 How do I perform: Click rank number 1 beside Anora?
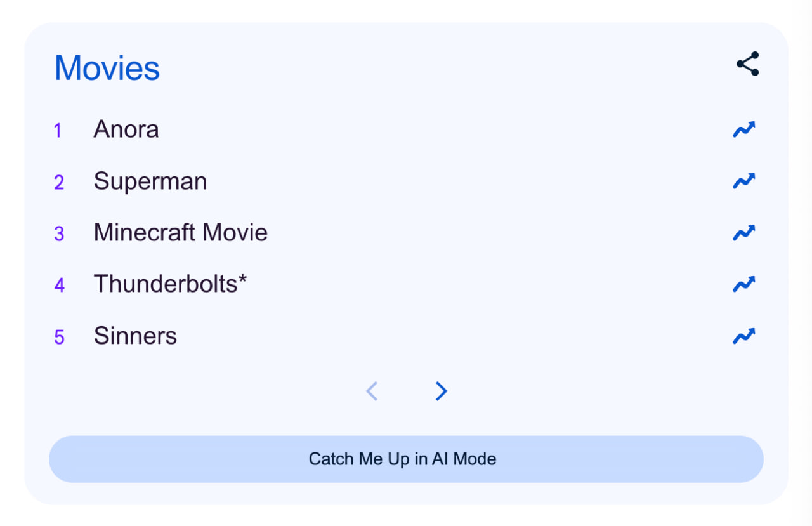(58, 131)
